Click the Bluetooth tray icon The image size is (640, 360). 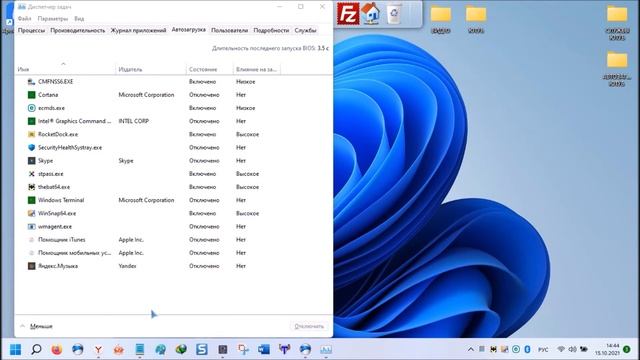(527, 349)
